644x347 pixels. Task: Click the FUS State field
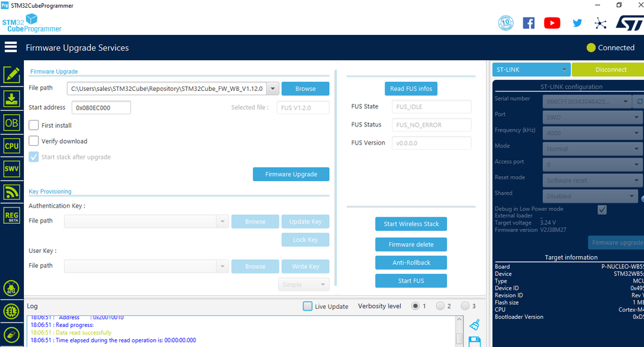coord(431,107)
